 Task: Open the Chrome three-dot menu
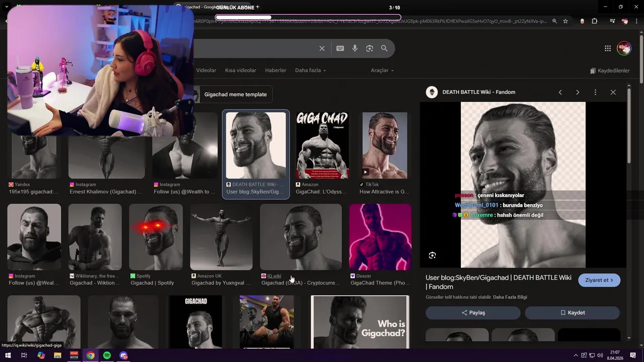tap(637, 21)
